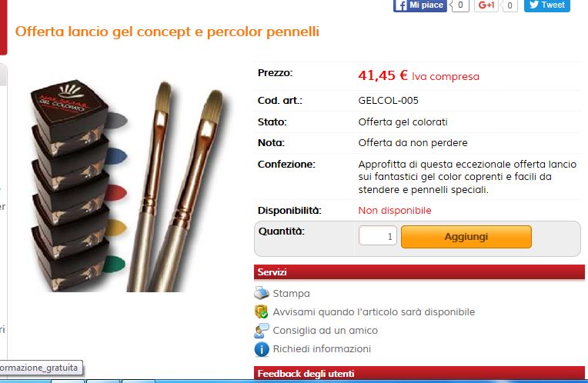Open Avvisami quando l'articolo sarà disponibile link

coord(373,311)
